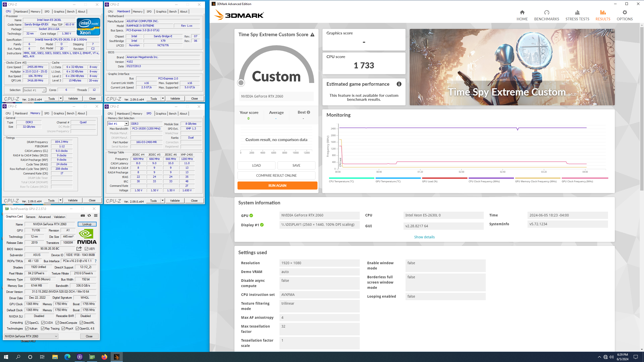Click the LOAD result button

[x=256, y=165]
